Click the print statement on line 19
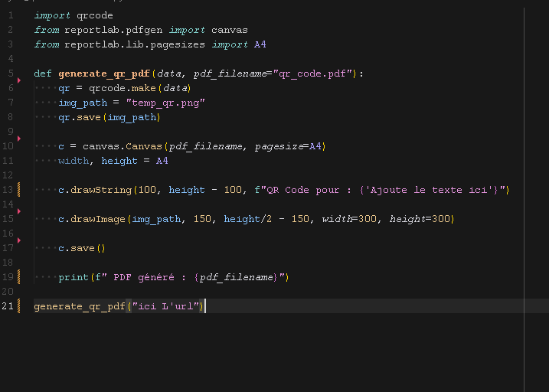The height and width of the screenshot is (392, 549). pyautogui.click(x=74, y=277)
